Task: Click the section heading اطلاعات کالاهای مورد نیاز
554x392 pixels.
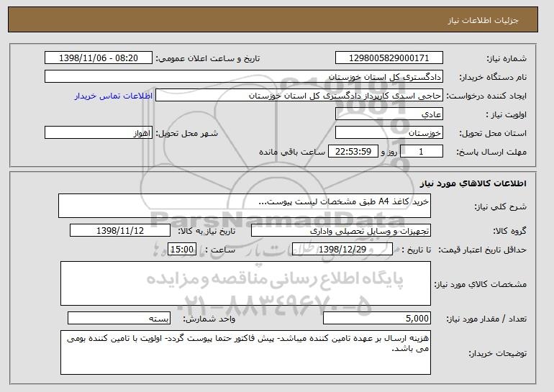Action: pos(473,183)
